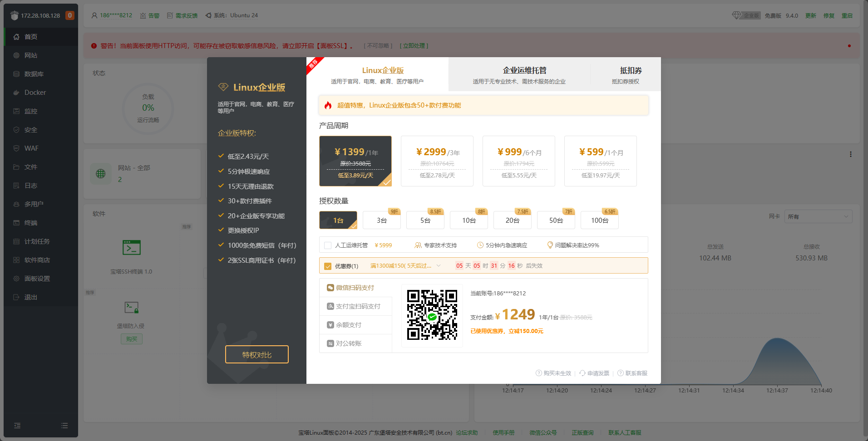
Task: Check the 人工运维托管 checkbox
Action: pyautogui.click(x=328, y=245)
